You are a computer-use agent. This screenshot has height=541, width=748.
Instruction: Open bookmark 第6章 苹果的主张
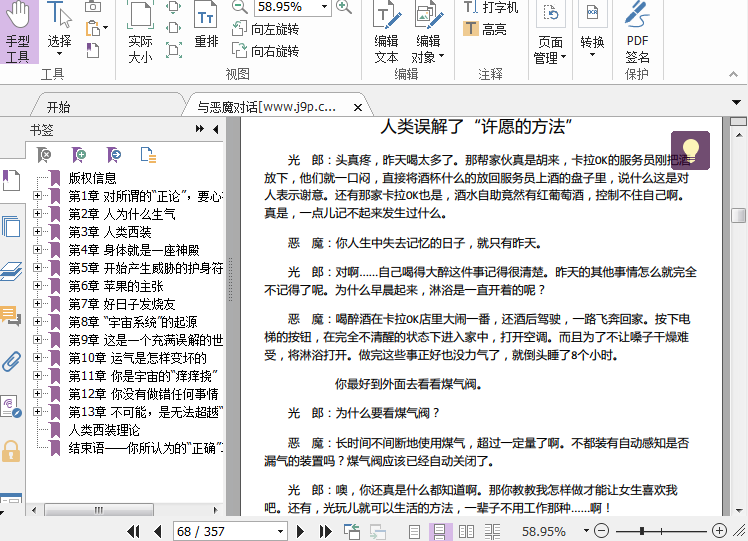[116, 286]
